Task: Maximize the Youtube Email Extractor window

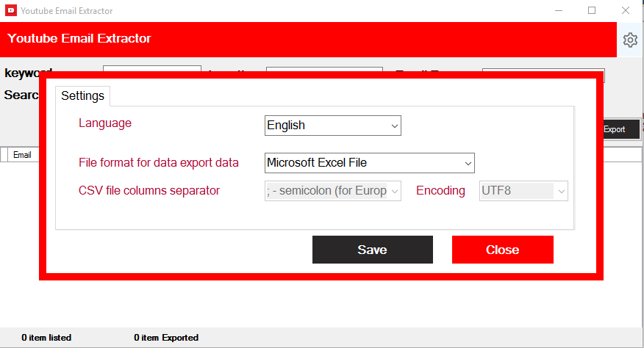Action: pos(592,11)
